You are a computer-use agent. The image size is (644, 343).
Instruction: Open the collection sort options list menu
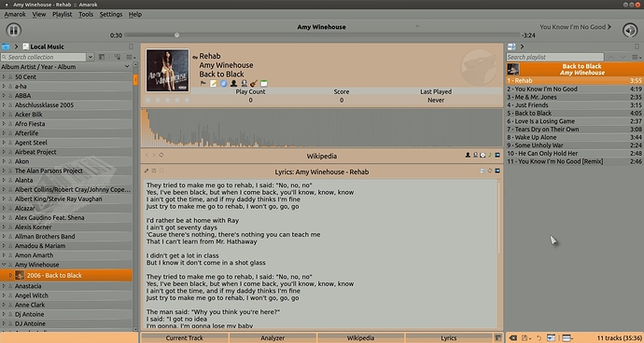(x=131, y=57)
